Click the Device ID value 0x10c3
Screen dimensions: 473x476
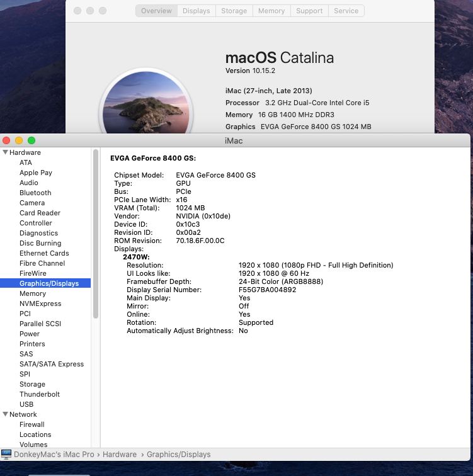click(x=188, y=224)
